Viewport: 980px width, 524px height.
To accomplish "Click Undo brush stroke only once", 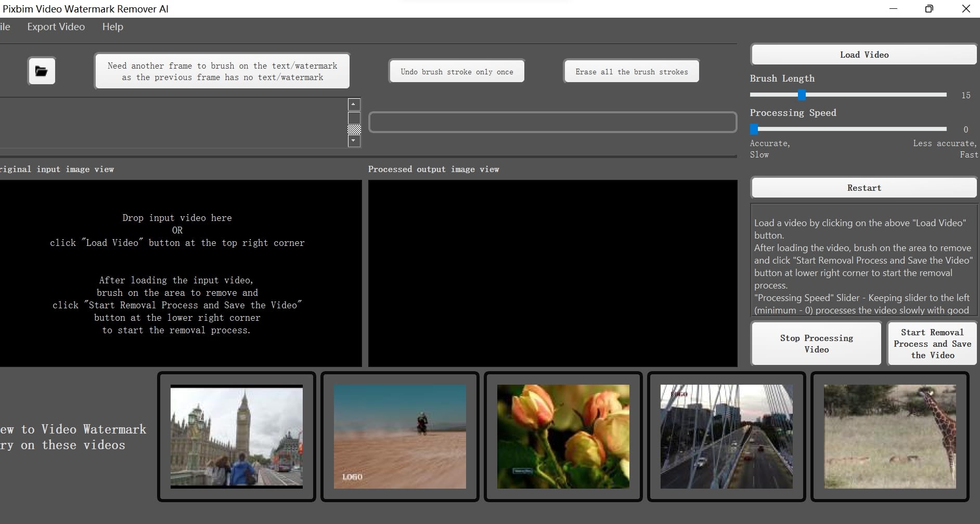I will click(457, 72).
